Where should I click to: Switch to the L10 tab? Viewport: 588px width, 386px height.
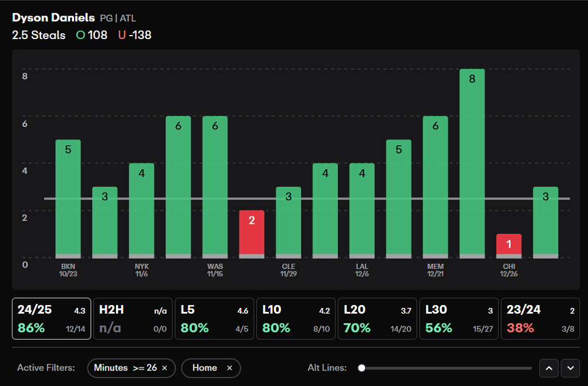[296, 318]
